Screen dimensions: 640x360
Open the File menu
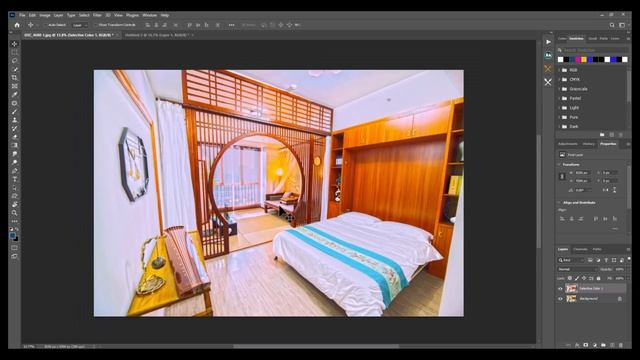click(22, 15)
